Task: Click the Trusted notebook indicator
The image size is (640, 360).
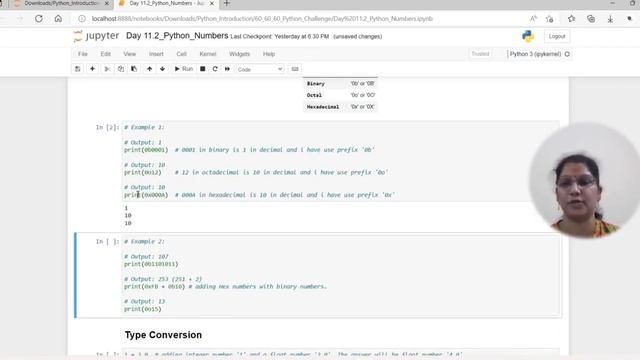Action: coord(480,54)
